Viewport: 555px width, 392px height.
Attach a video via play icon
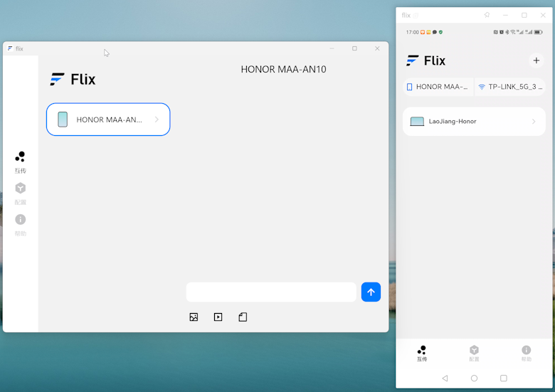click(218, 317)
